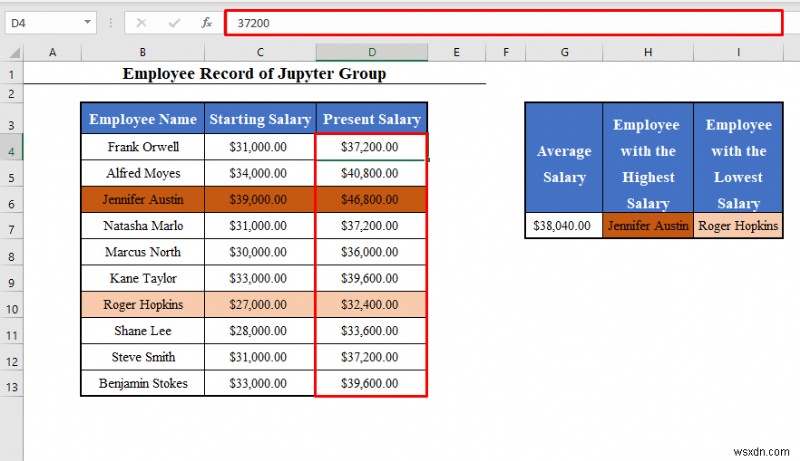Select 'Roger Hopkins' in the employee table
This screenshot has height=461, width=800.
[143, 304]
